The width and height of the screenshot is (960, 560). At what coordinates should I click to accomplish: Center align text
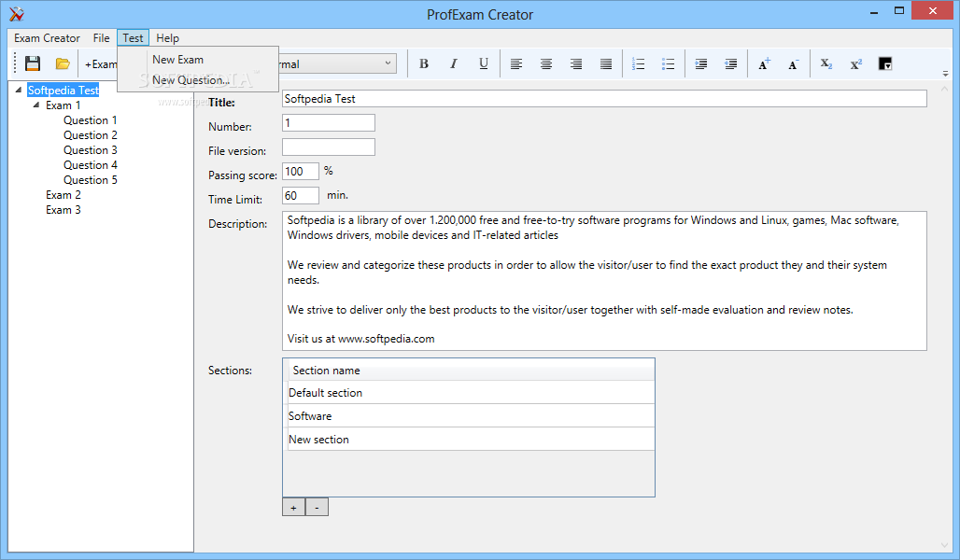[x=546, y=63]
